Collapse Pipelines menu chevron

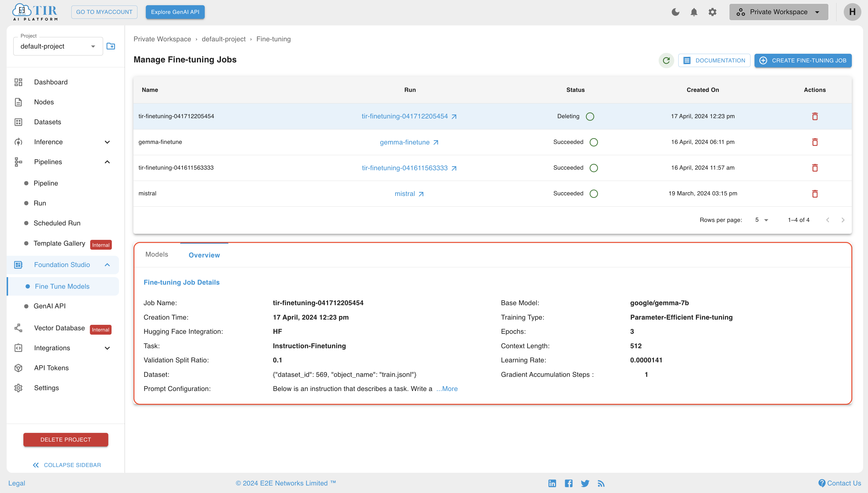point(107,162)
